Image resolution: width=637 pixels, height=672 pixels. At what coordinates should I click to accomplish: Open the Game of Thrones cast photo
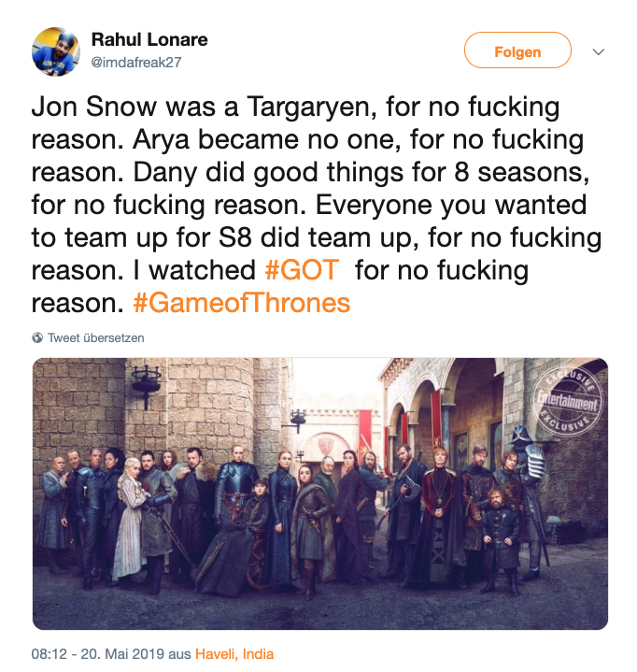pos(320,493)
